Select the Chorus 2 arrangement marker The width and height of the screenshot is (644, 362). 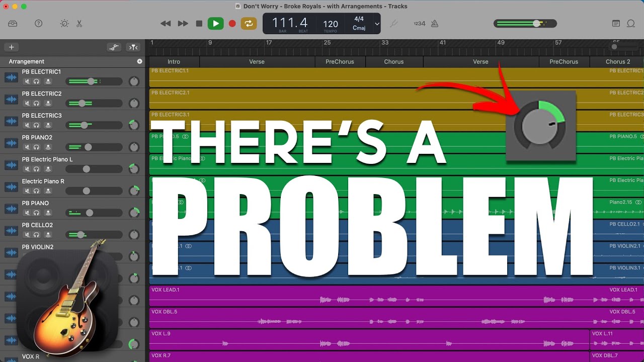point(617,62)
